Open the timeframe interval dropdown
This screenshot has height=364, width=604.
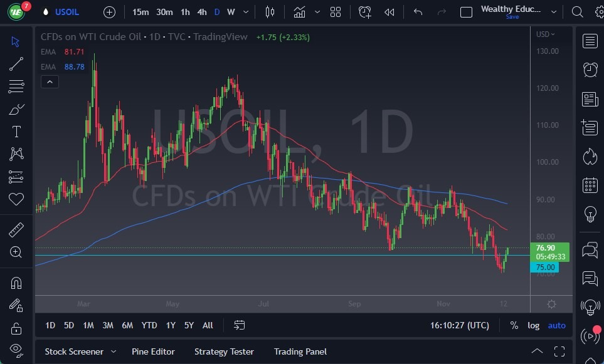245,12
